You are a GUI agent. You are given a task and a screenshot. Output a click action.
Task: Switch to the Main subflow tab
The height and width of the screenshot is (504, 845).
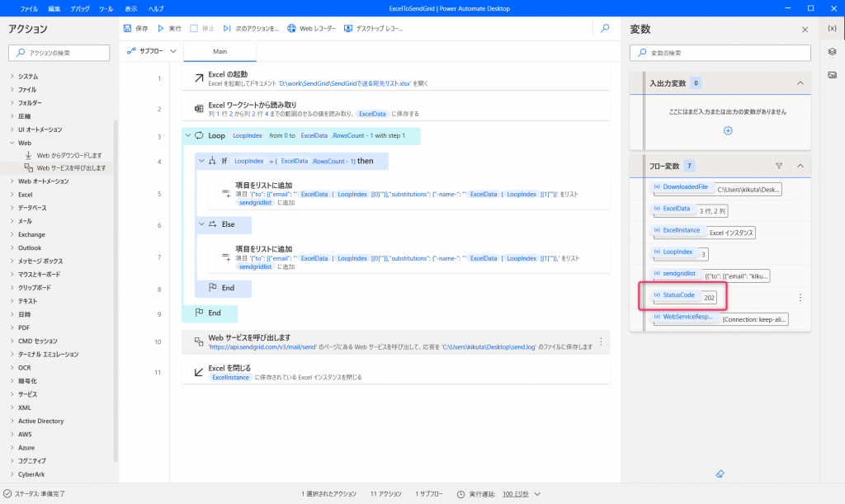point(220,50)
